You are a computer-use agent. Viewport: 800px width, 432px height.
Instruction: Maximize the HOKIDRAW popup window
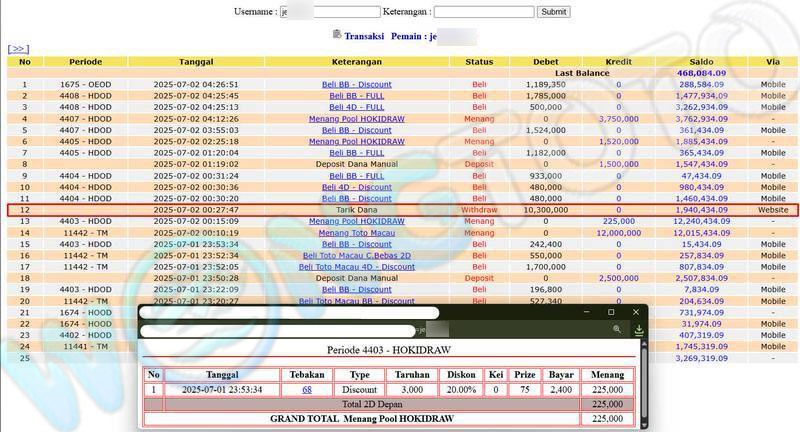612,312
